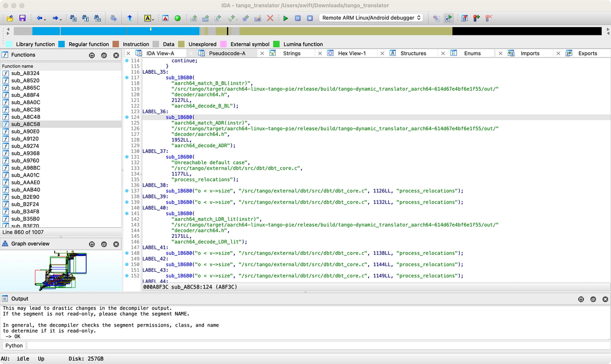This screenshot has width=611, height=364.
Task: Toggle breakpoint dot at line 117
Action: [127, 77]
